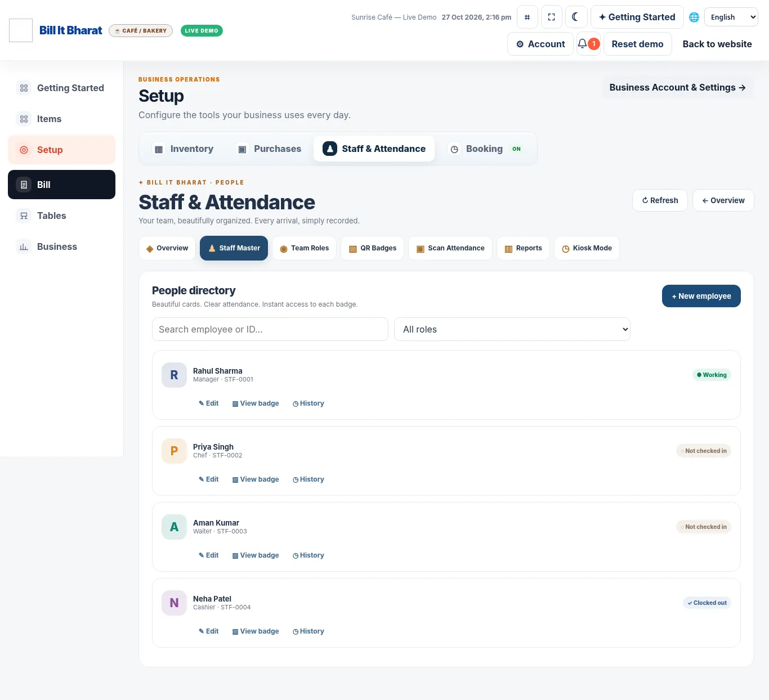Viewport: 769px width, 700px height.
Task: Open the Account button
Action: pos(540,44)
